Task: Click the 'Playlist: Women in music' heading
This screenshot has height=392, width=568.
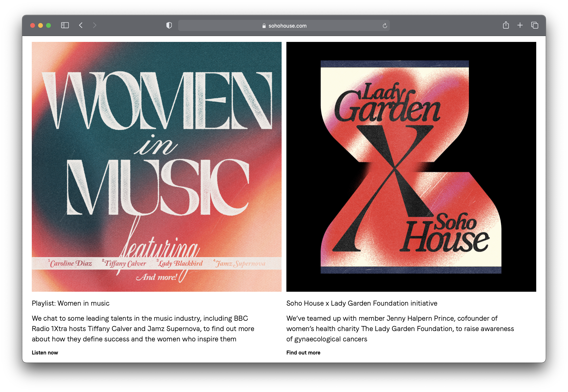Action: pyautogui.click(x=71, y=303)
